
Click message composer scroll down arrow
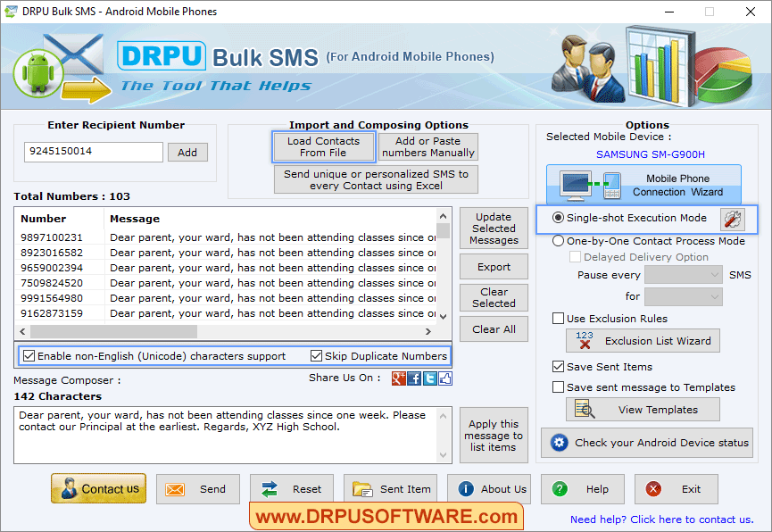coord(443,455)
